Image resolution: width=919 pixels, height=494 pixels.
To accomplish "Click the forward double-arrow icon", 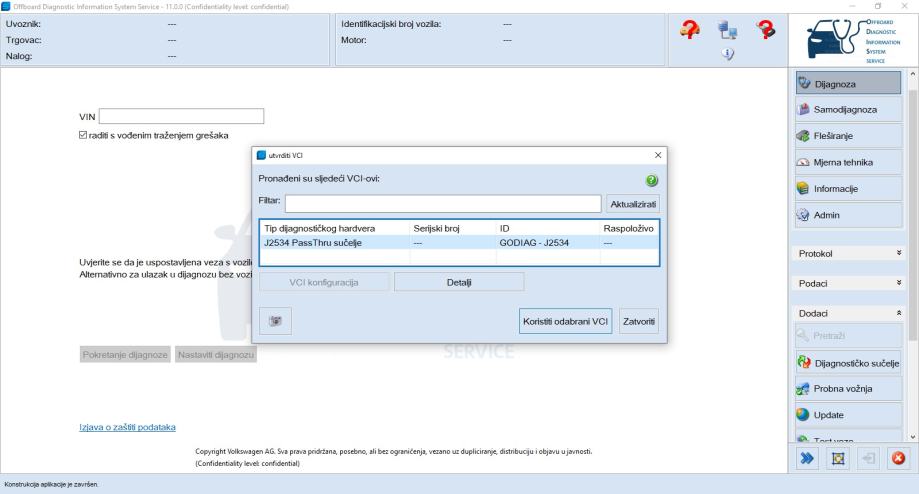I will (x=807, y=458).
